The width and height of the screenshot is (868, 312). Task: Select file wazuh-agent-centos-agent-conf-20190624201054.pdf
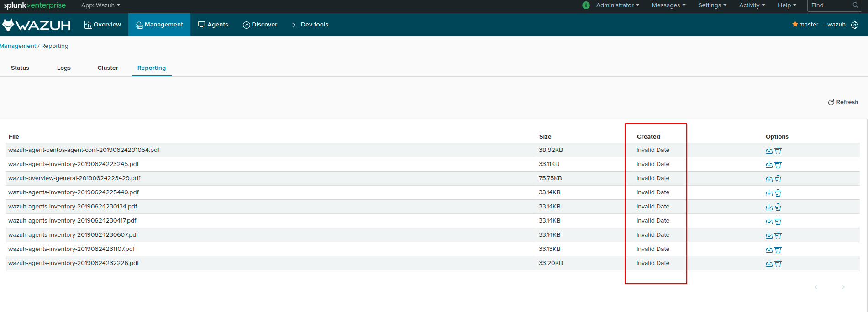(84, 150)
